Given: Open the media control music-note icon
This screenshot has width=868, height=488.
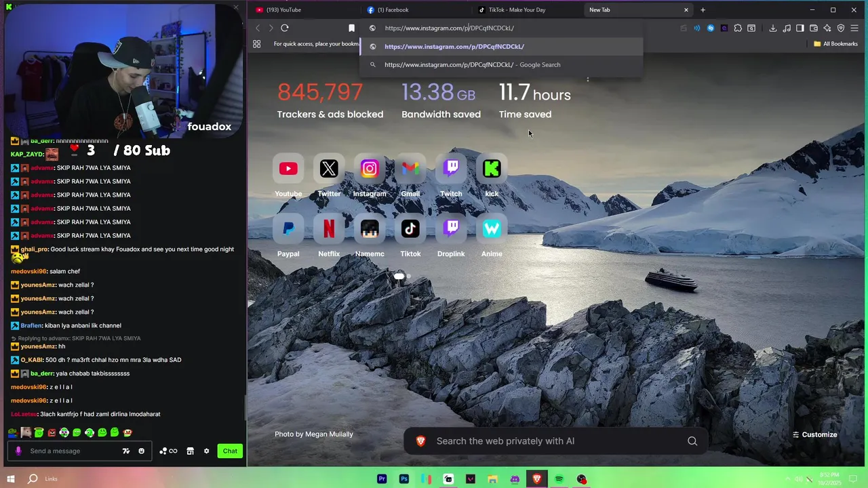Looking at the screenshot, I should coord(787,28).
